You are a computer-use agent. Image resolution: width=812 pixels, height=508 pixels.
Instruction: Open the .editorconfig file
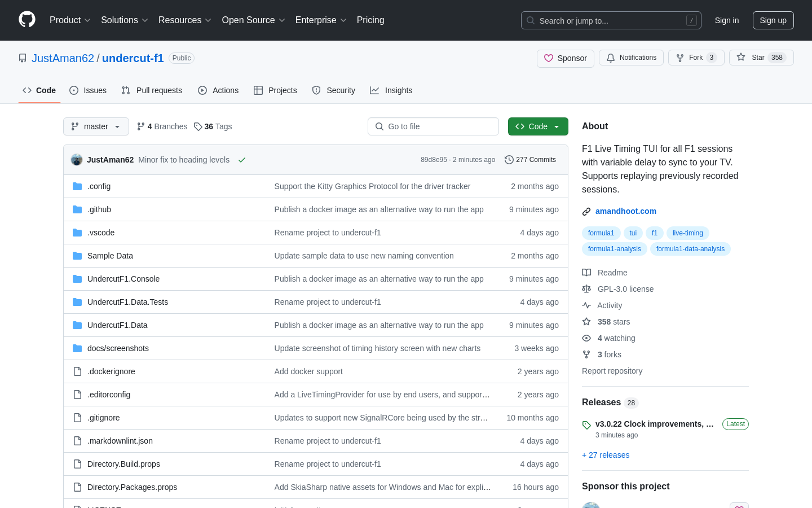tap(109, 395)
